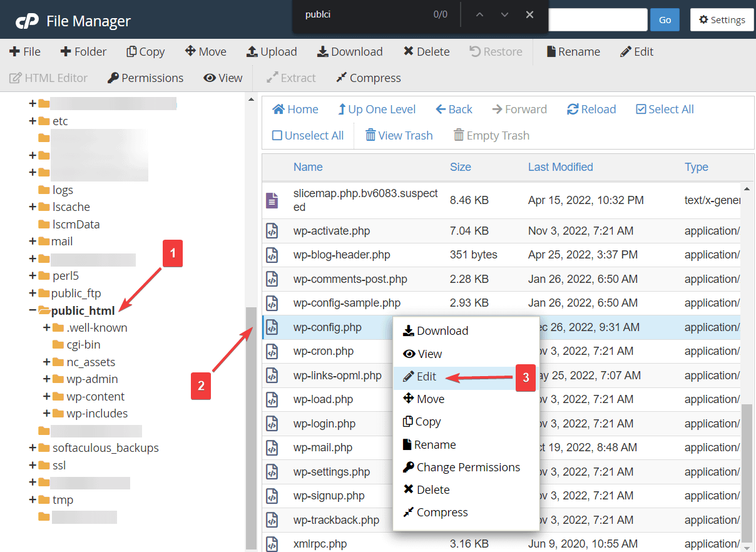This screenshot has width=756, height=552.
Task: Click the Go search button
Action: pos(665,19)
